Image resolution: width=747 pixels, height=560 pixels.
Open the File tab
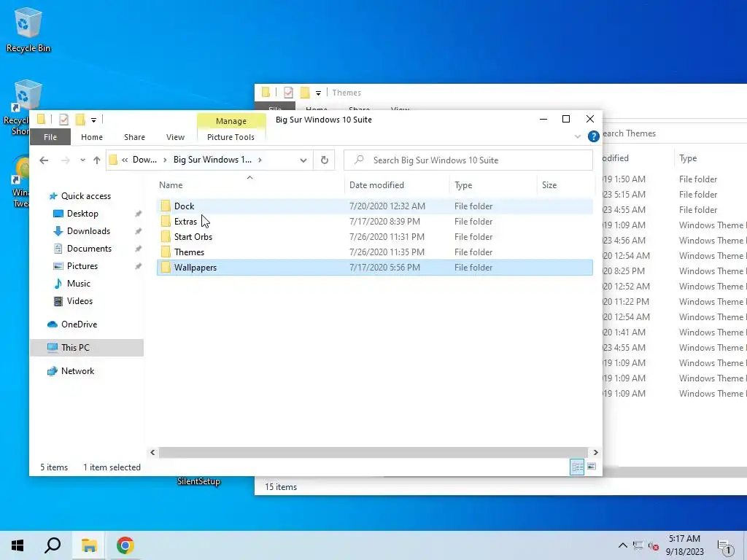[x=50, y=136]
